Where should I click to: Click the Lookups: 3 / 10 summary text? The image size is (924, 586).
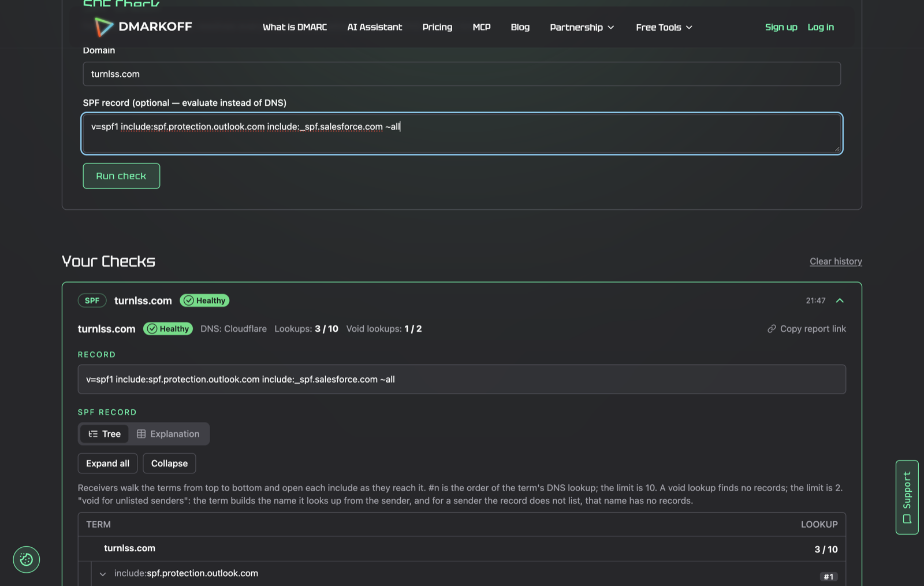(306, 329)
